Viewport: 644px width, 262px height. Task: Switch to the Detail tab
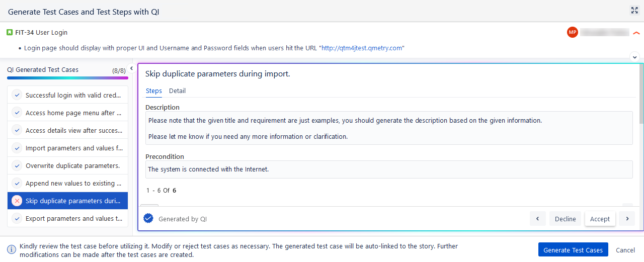click(177, 91)
